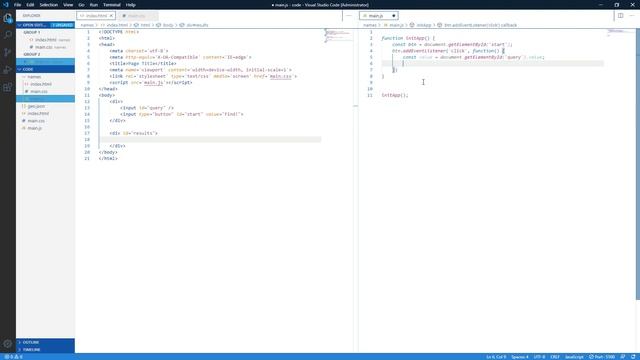
Task: Open main.css inside names folder
Action: pyautogui.click(x=45, y=91)
